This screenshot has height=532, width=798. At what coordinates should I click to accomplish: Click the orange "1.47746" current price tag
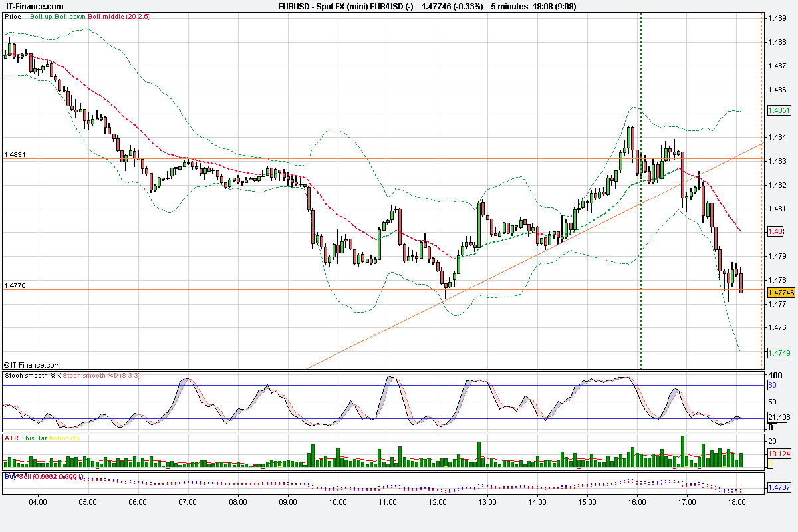tap(781, 293)
